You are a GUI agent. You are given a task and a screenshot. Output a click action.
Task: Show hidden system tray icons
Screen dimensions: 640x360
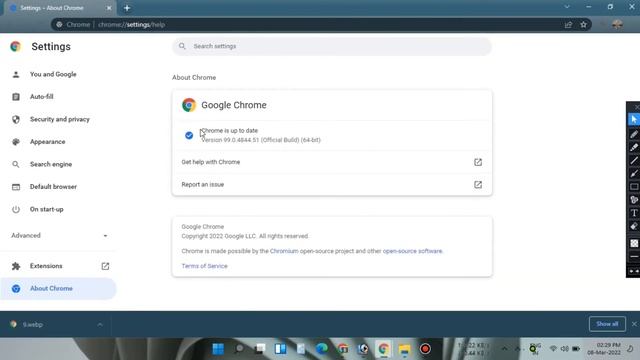[504, 349]
